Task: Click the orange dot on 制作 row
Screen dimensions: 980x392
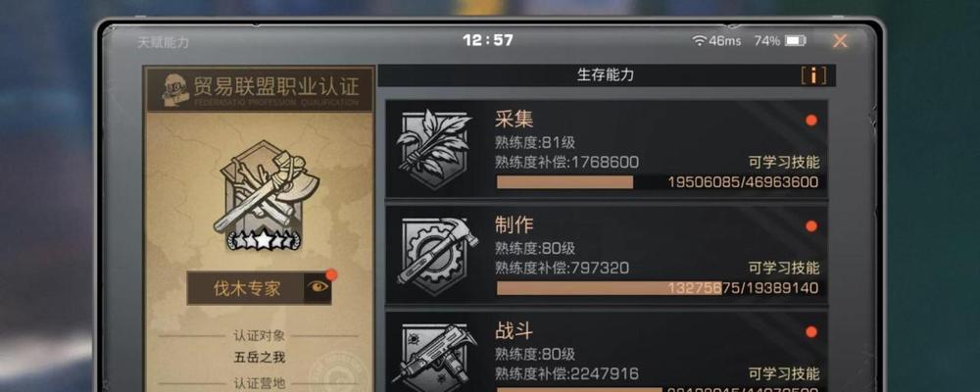Action: 811,226
